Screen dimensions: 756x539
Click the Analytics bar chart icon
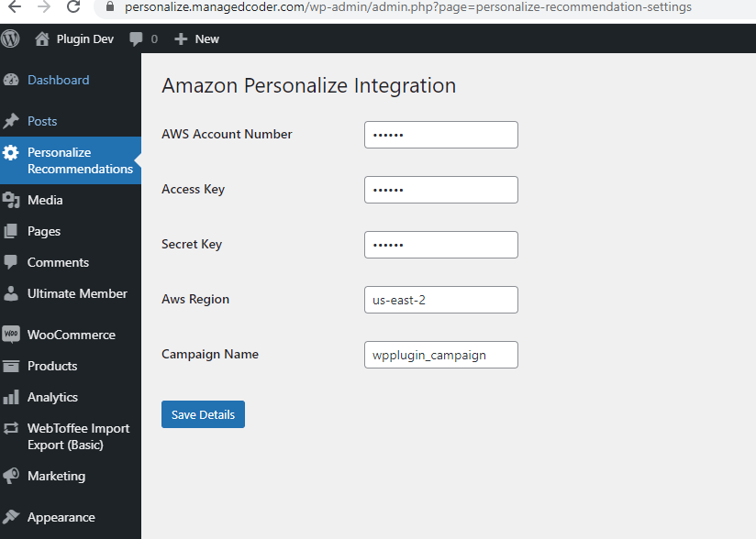(11, 397)
